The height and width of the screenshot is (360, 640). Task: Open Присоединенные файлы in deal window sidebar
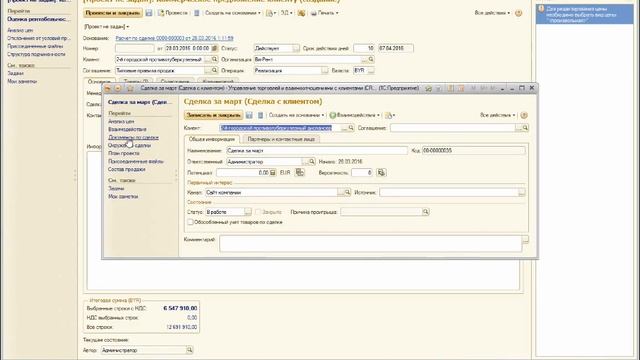point(136,162)
